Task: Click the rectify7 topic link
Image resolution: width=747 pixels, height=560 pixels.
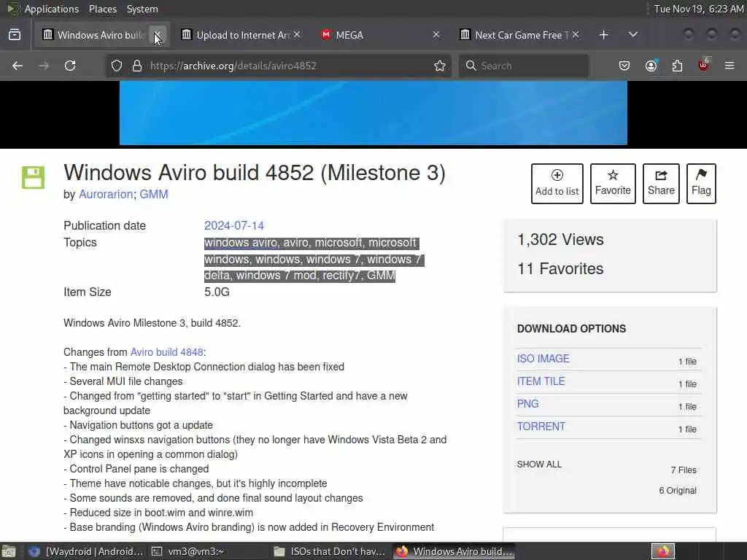Action: (343, 276)
